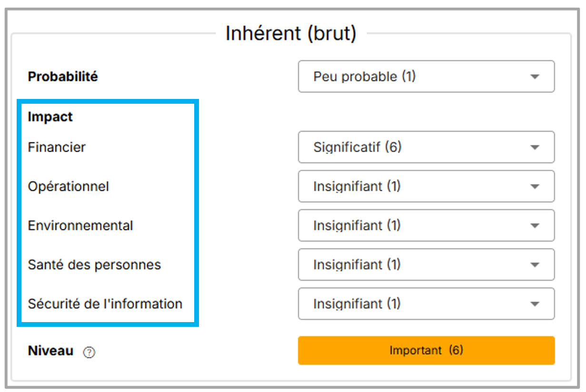The width and height of the screenshot is (586, 392).
Task: Open the Sécurité de l'information dropdown
Action: tap(535, 304)
